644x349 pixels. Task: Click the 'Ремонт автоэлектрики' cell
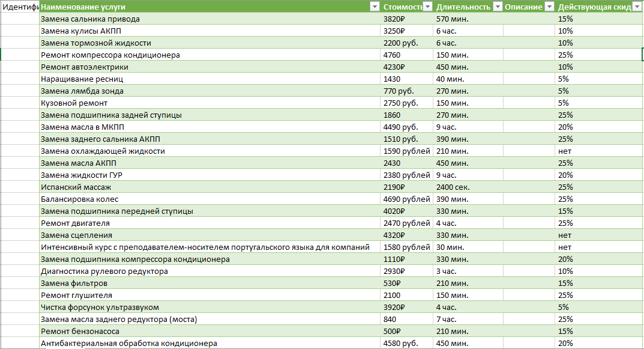click(x=210, y=67)
